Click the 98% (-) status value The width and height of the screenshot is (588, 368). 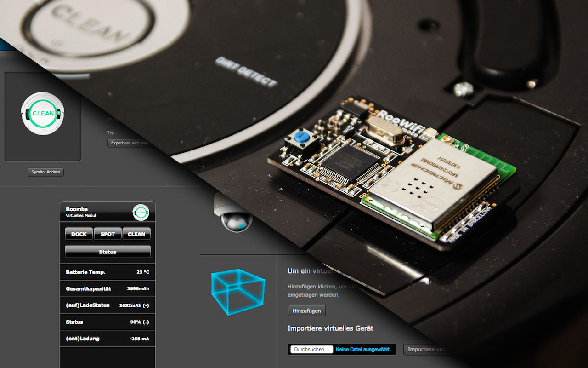tap(140, 322)
